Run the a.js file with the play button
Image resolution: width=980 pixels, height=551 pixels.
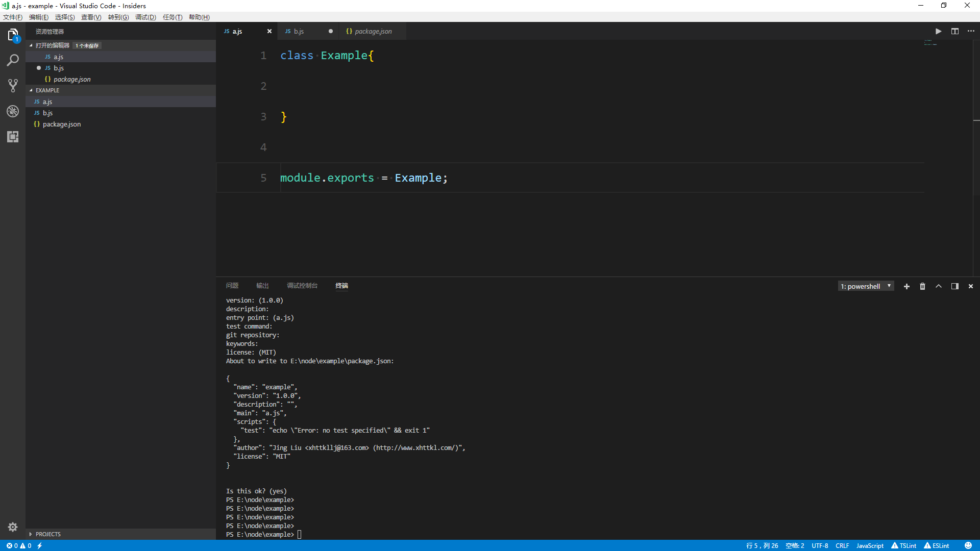pyautogui.click(x=938, y=31)
